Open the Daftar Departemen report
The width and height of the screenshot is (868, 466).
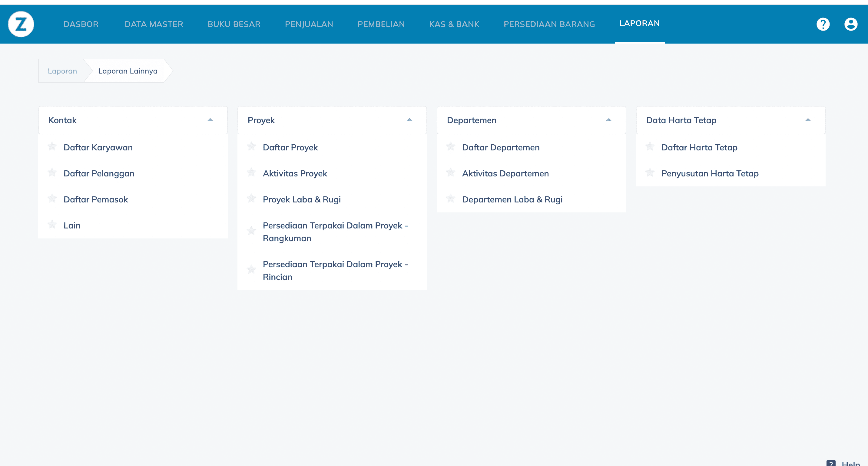click(x=501, y=147)
